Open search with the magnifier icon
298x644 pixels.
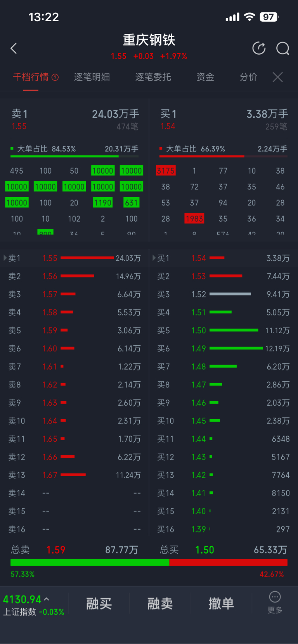282,48
